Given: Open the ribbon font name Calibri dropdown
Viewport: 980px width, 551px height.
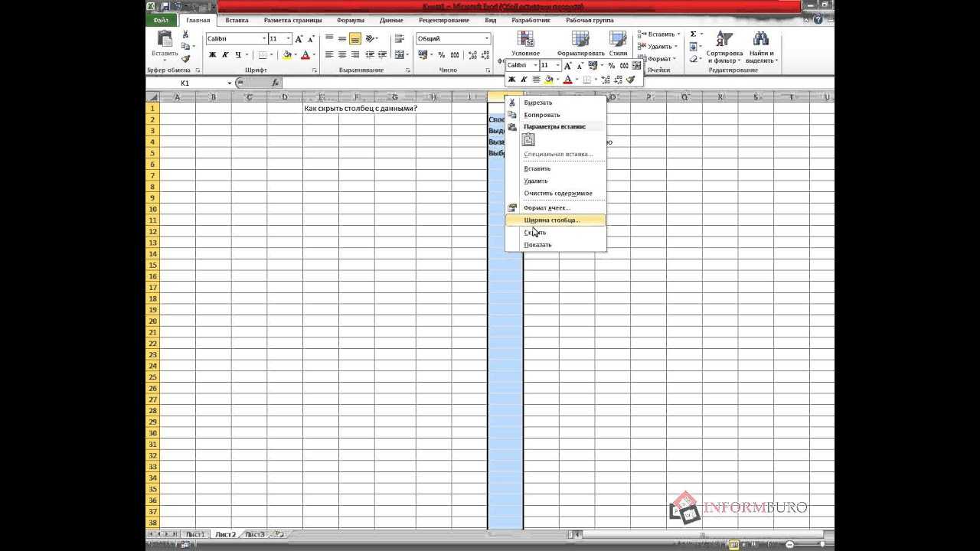Looking at the screenshot, I should pyautogui.click(x=264, y=39).
